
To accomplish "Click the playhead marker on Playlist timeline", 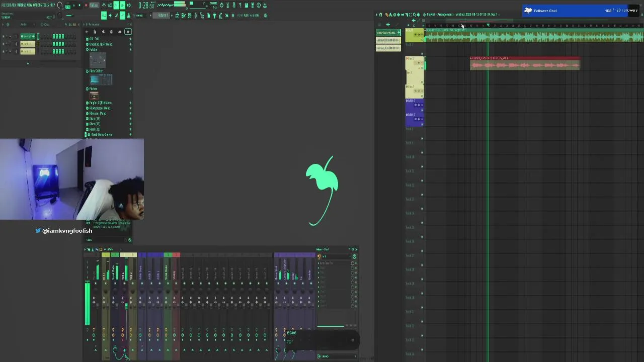I will (488, 25).
